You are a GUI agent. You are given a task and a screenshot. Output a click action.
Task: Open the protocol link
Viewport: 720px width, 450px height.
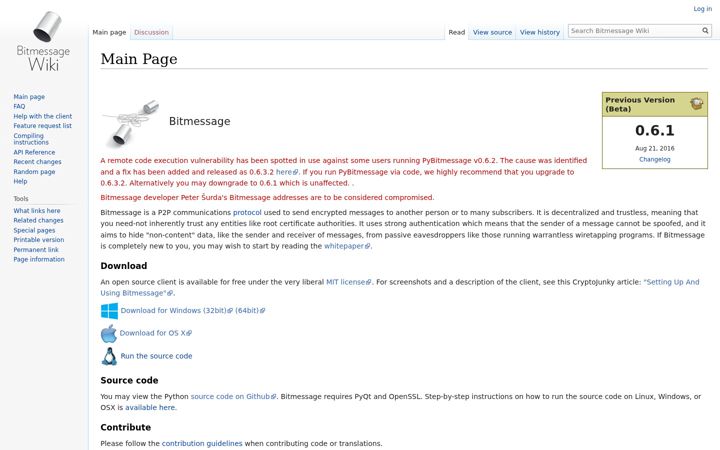tap(247, 213)
